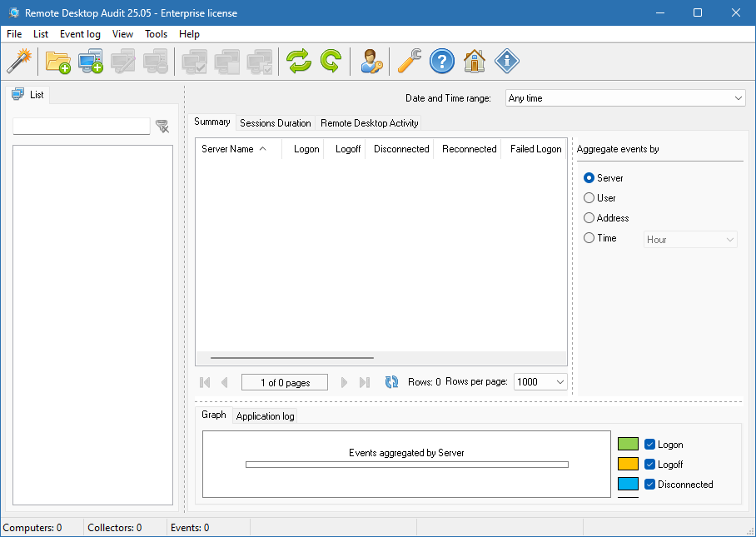Switch to the Sessions Duration tab
756x537 pixels.
point(276,123)
